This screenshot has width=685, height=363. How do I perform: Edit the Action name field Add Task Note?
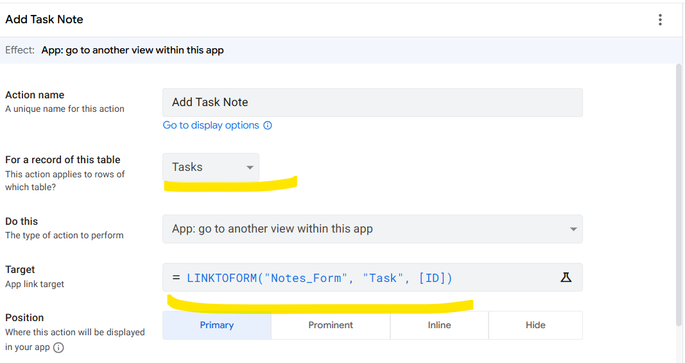[x=372, y=102]
